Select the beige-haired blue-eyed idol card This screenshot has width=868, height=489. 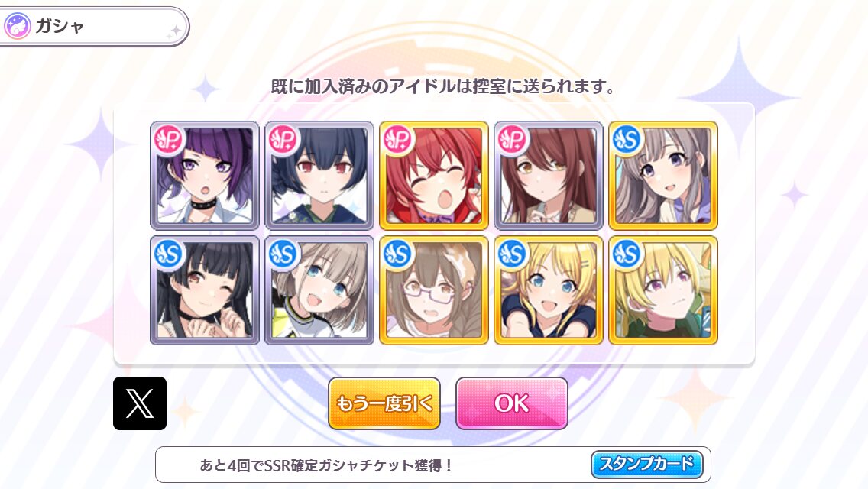point(319,290)
